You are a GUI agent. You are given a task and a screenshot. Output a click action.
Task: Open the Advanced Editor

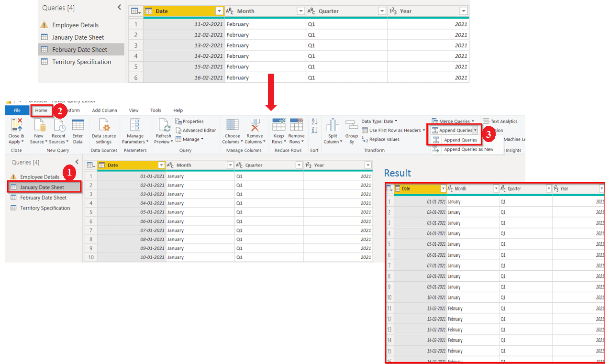(x=196, y=129)
